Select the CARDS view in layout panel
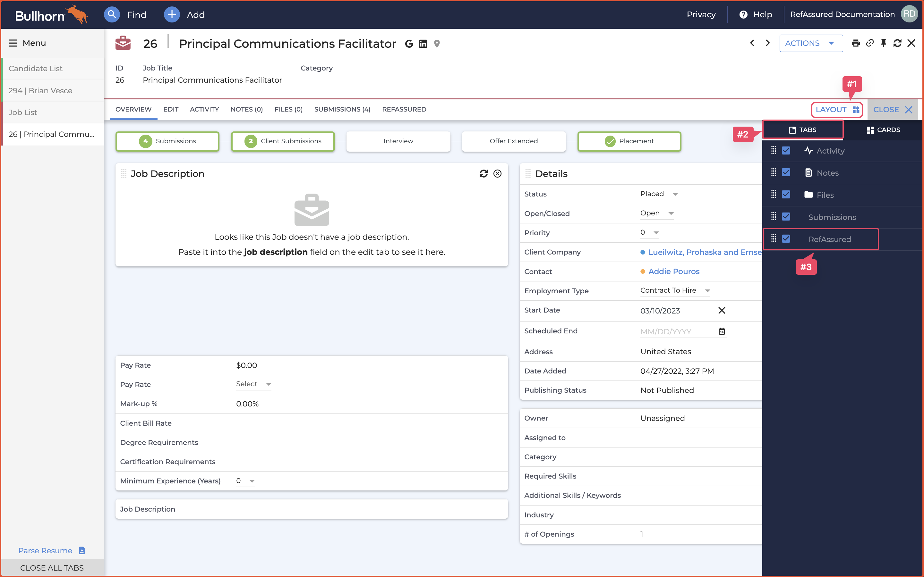The width and height of the screenshot is (924, 577). coord(884,130)
